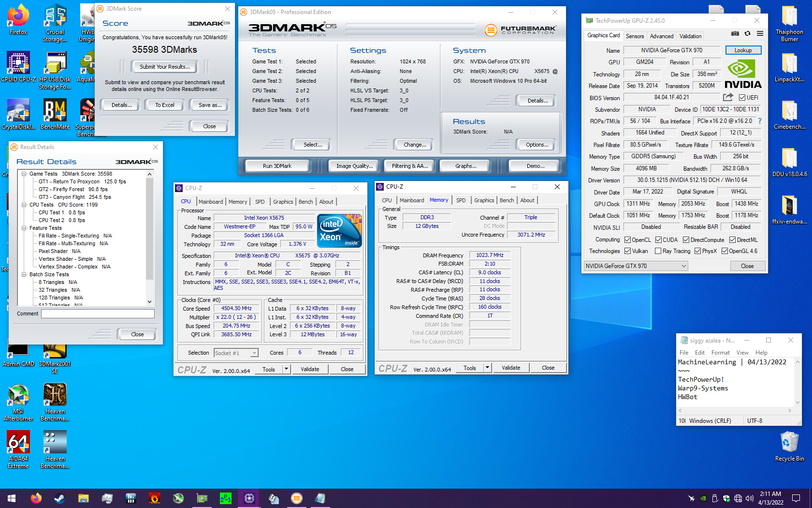
Task: Open the CrystalDiskInfo desktop shortcut
Action: (18, 114)
